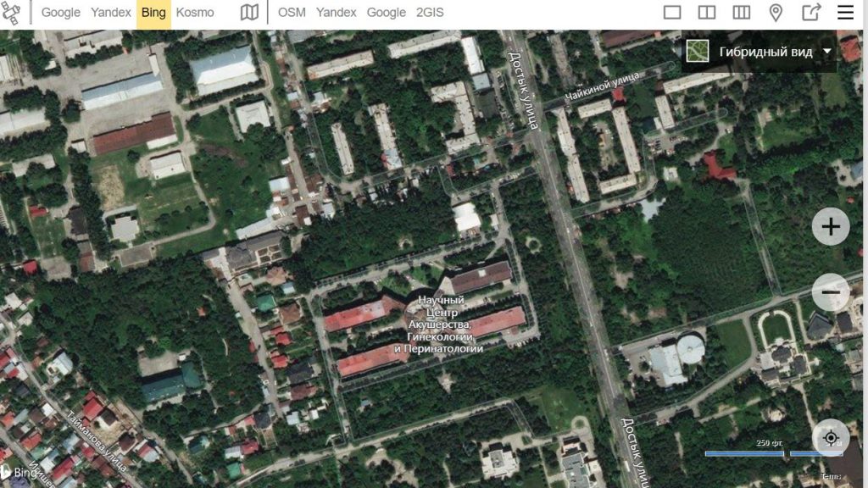
Task: Open the OSM map layer
Action: pos(292,12)
